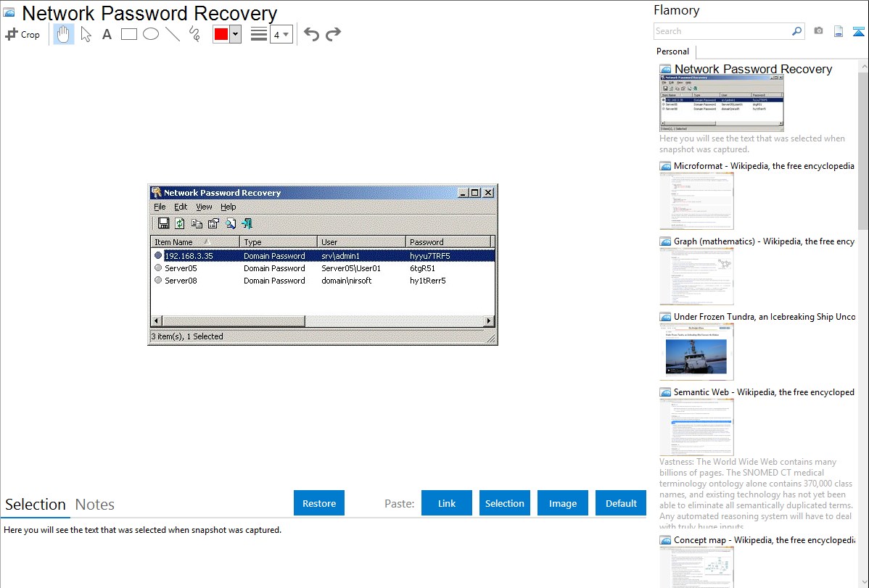Click the line thickness icon
Viewport: 869px width, 588px height.
(x=258, y=34)
